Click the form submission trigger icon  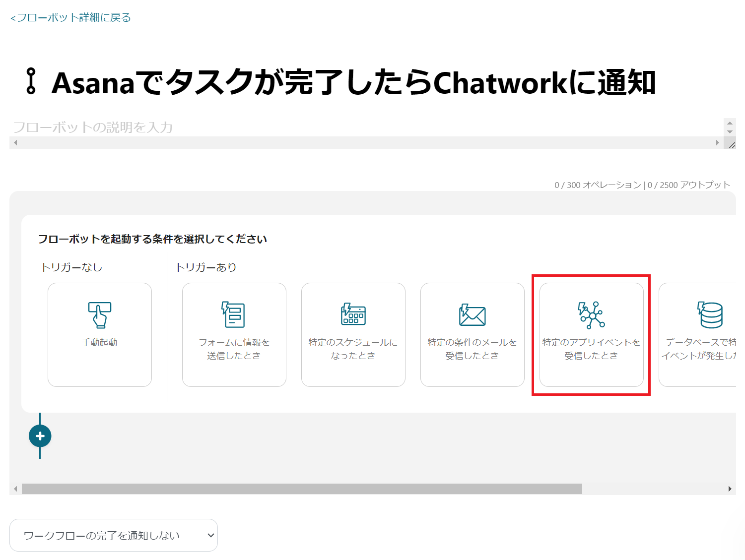233,314
